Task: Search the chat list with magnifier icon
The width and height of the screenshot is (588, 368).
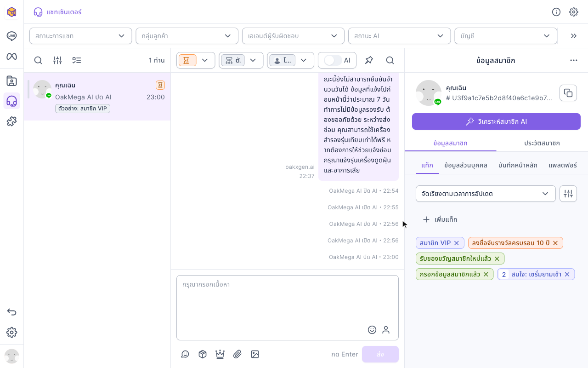Action: click(x=38, y=60)
